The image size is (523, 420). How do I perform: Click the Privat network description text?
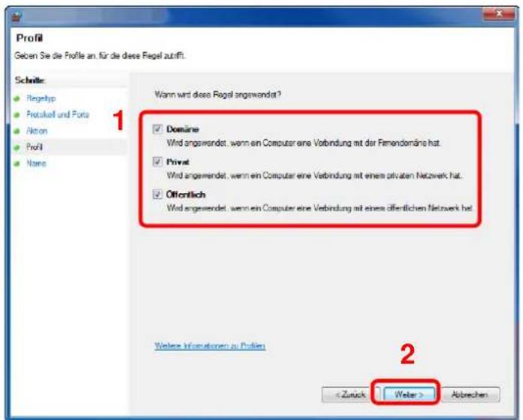[x=315, y=176]
